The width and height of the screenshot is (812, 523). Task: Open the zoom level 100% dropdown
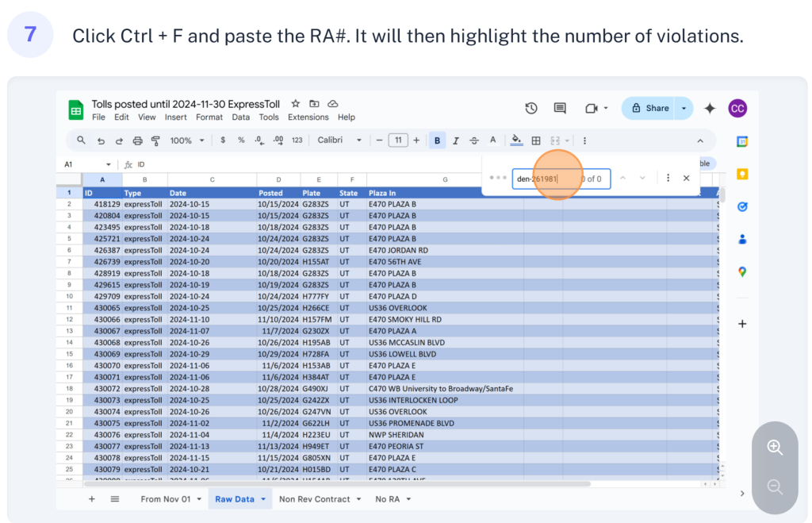[187, 140]
